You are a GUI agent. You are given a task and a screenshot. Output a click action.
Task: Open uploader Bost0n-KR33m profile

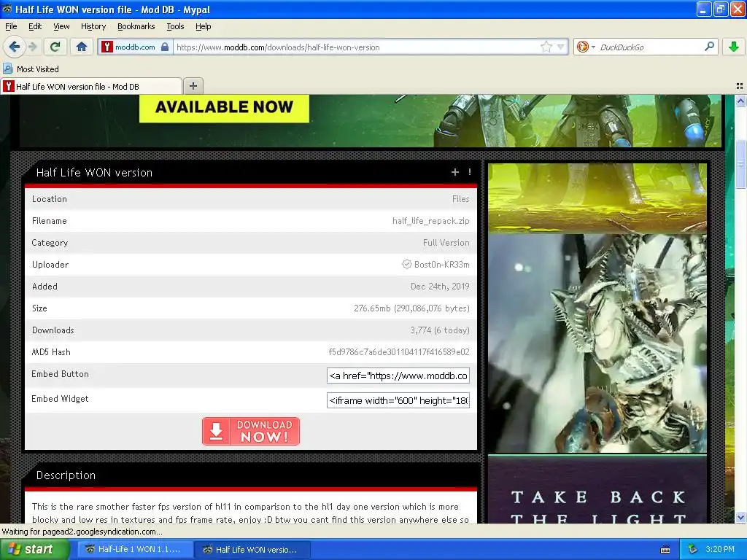[x=441, y=264]
